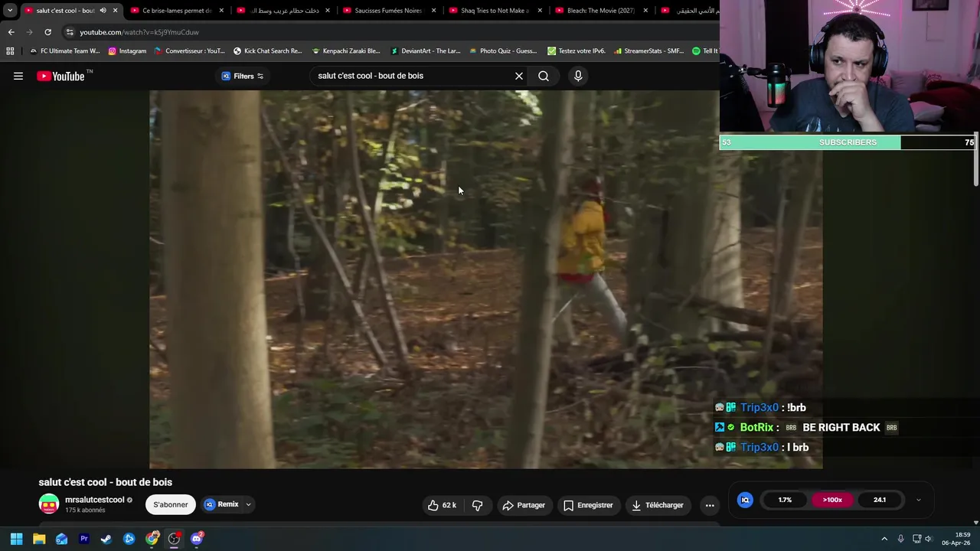The height and width of the screenshot is (551, 980).
Task: Open 'DeviantArt - The Lar...' bookmark
Action: tap(426, 51)
